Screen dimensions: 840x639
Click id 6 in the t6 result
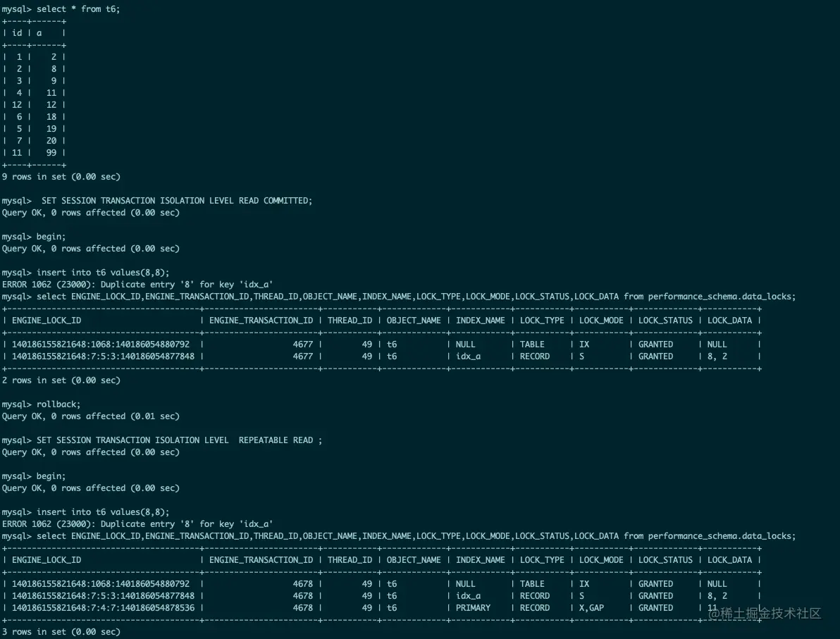[19, 117]
